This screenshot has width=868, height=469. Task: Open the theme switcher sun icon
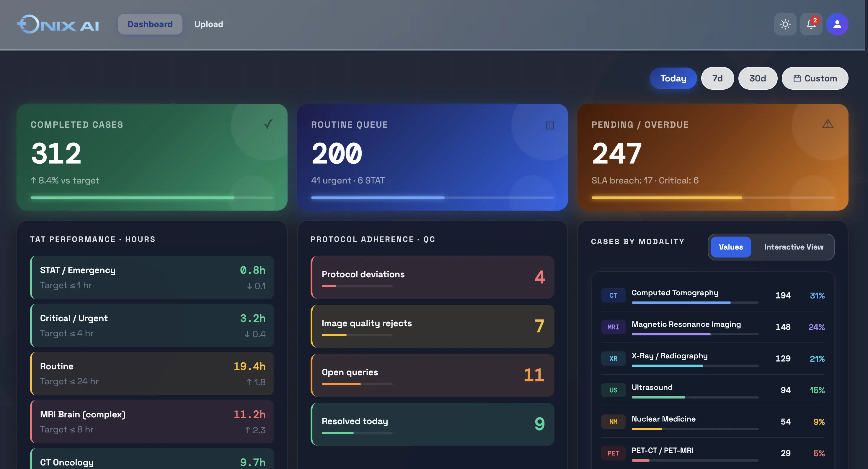[785, 24]
